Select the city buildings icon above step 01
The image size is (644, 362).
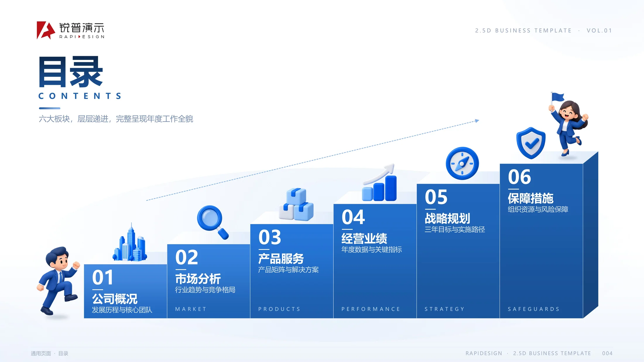point(130,242)
